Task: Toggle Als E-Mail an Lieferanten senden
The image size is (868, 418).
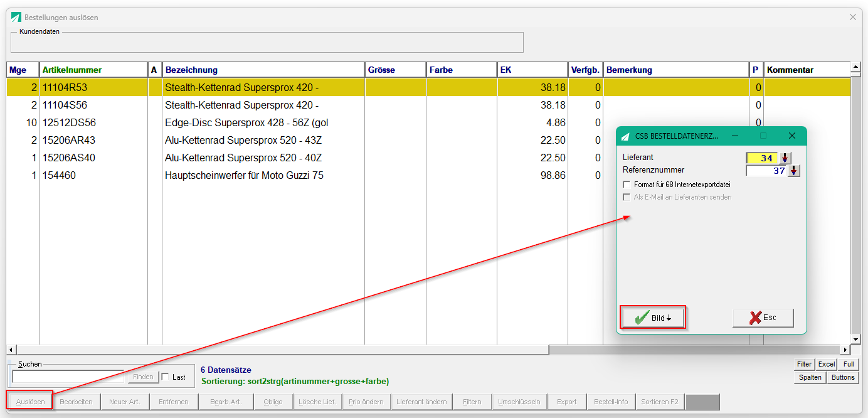Action: (x=627, y=197)
